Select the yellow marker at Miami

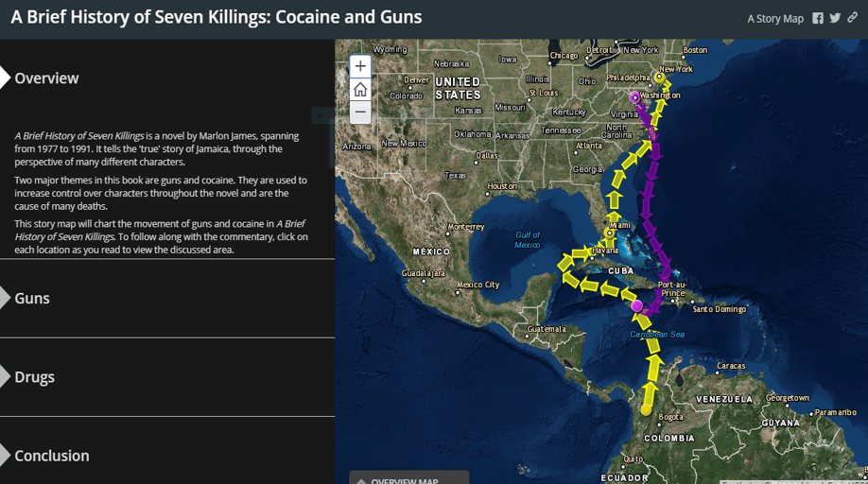[x=610, y=233]
